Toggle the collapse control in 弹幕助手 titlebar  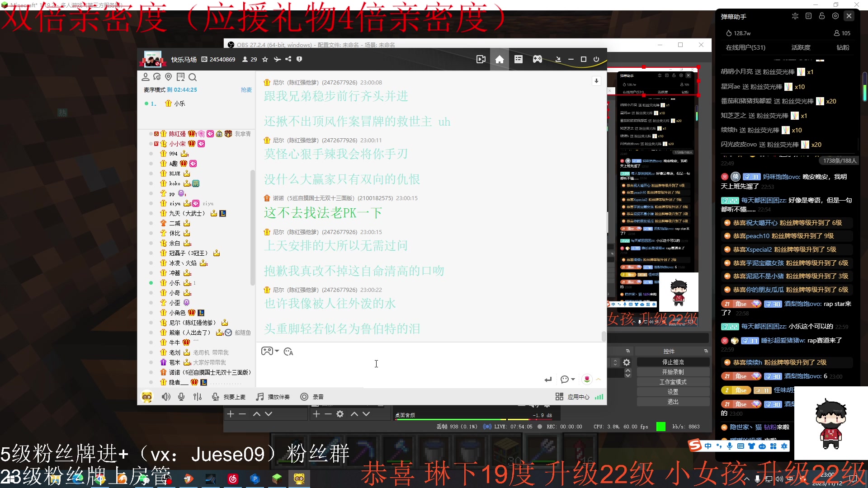pyautogui.click(x=795, y=16)
